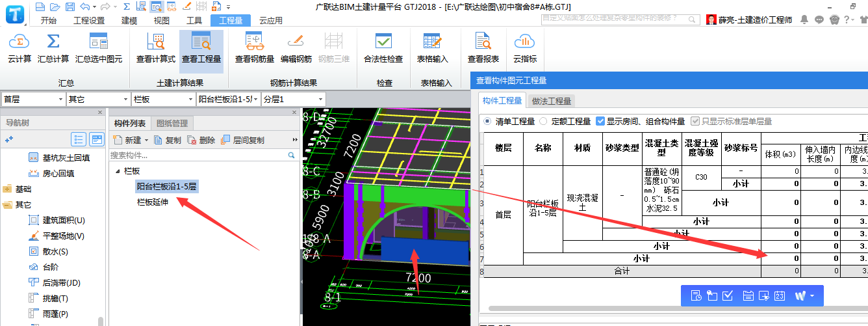Click 新建 button in component list
The height and width of the screenshot is (326, 868).
click(x=128, y=140)
